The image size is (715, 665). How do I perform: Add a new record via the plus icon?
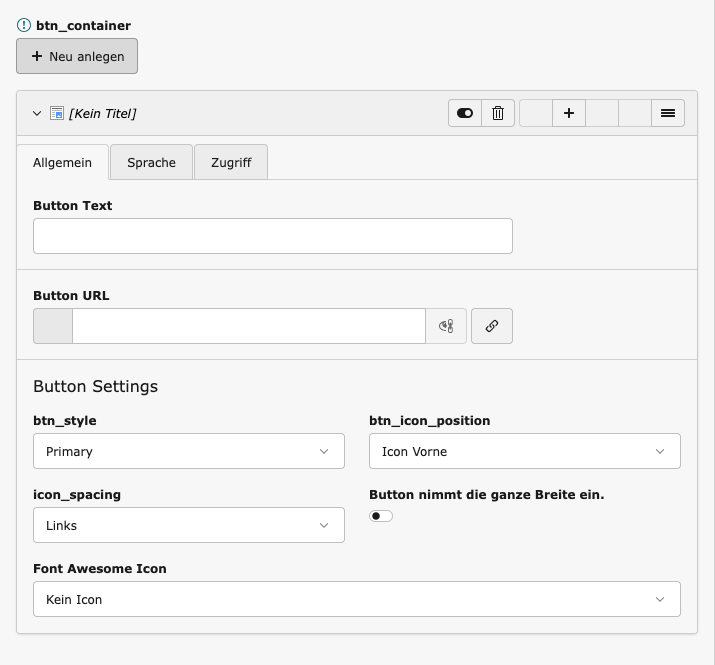click(568, 113)
